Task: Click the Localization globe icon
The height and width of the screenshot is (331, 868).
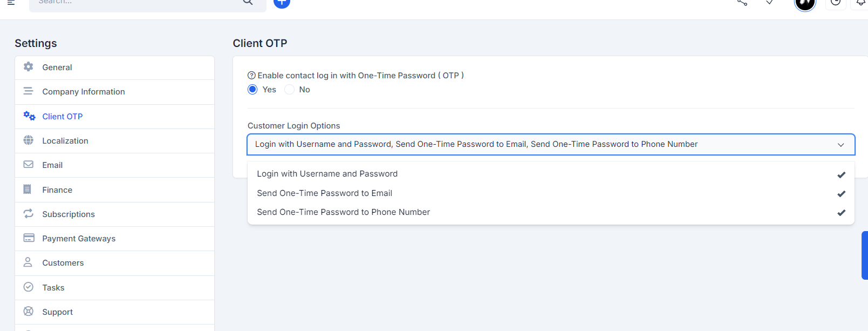Action: click(x=28, y=140)
